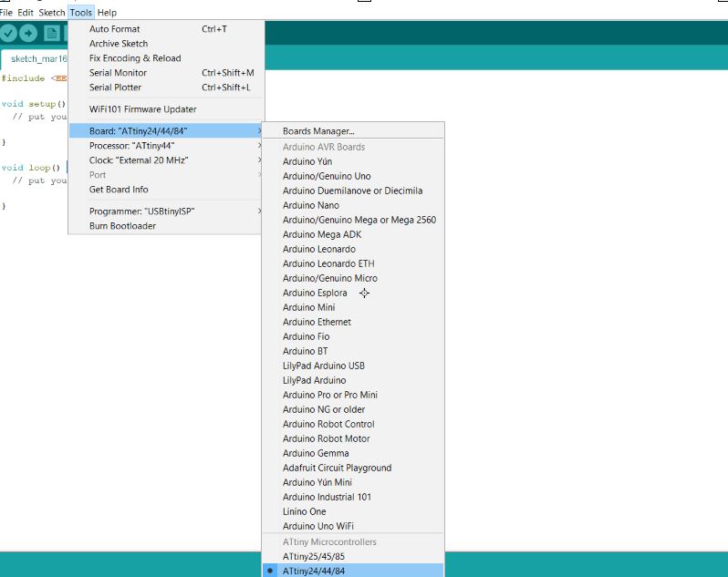Click the #include line in the editor
728x577 pixels.
tap(35, 78)
